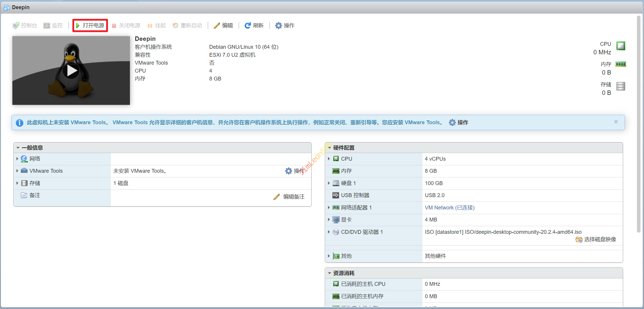The width and height of the screenshot is (644, 309).
Task: Click the 打开电源 power on button
Action: 90,26
